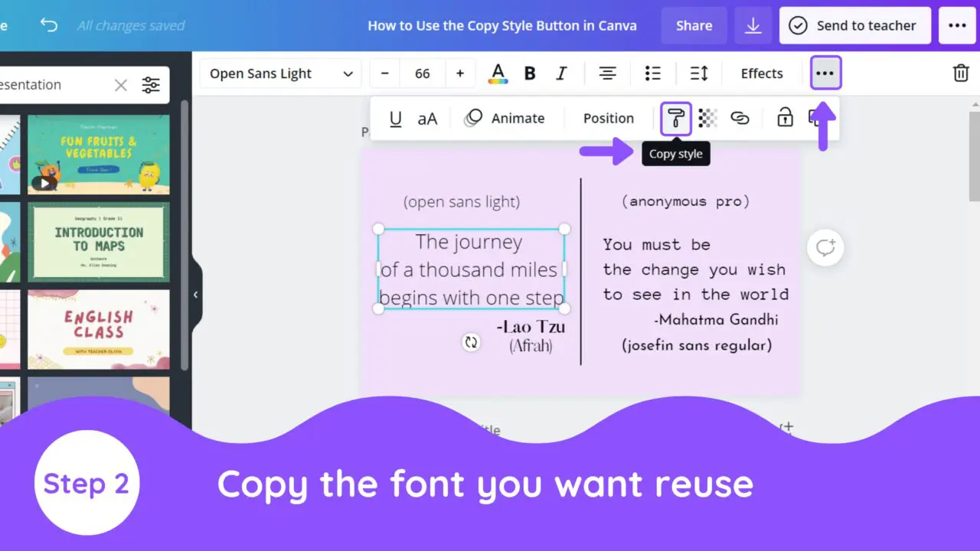The width and height of the screenshot is (980, 551).
Task: Open the top-right overflow menu
Action: [957, 24]
